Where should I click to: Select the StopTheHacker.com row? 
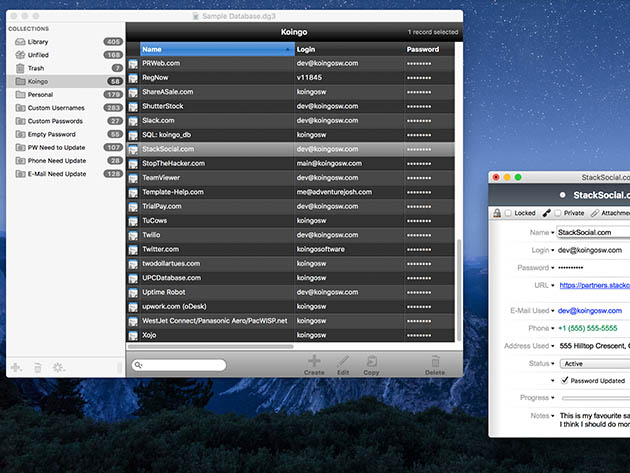click(x=291, y=164)
